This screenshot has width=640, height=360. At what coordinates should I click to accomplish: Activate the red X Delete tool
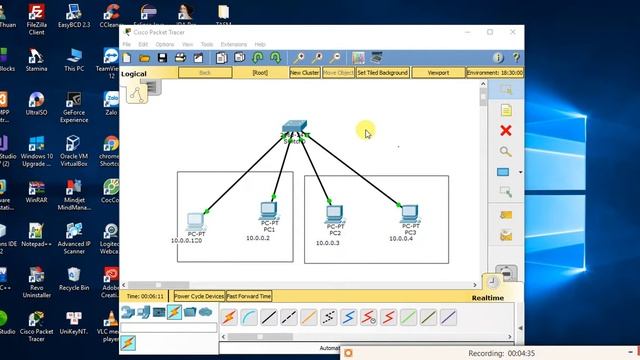pyautogui.click(x=506, y=131)
